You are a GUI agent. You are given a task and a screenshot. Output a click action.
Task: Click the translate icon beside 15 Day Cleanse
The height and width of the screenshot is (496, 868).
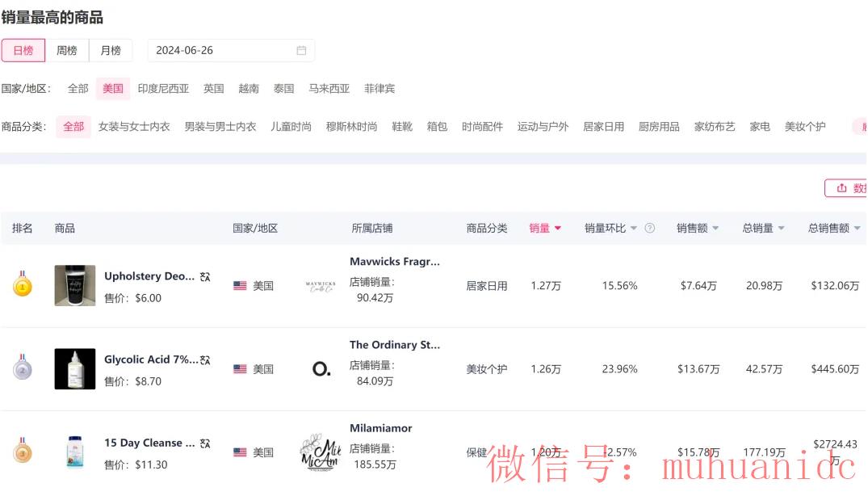205,443
